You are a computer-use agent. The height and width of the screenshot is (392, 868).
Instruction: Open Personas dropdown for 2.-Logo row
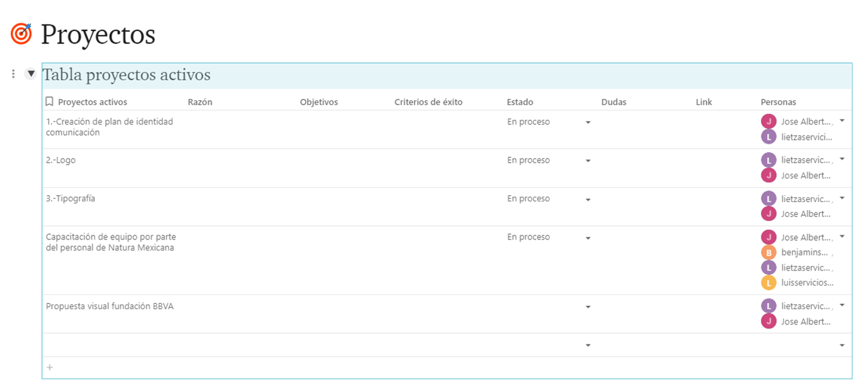(842, 159)
